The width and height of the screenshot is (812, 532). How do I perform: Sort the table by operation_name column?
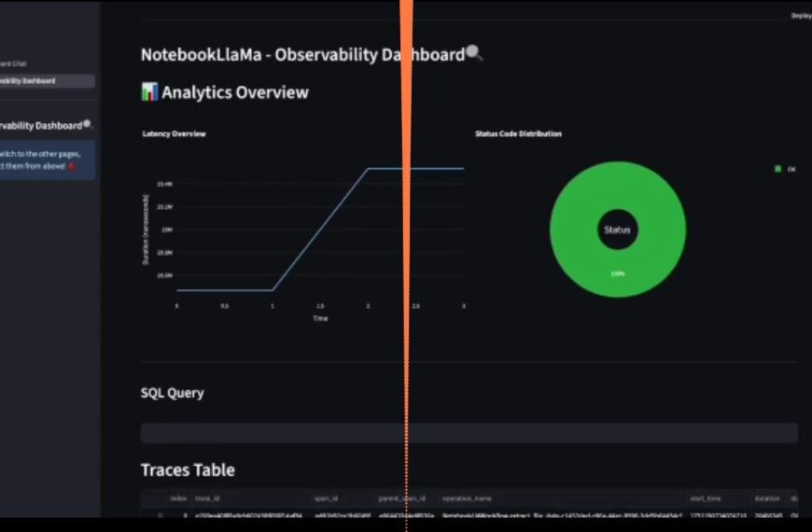point(467,498)
